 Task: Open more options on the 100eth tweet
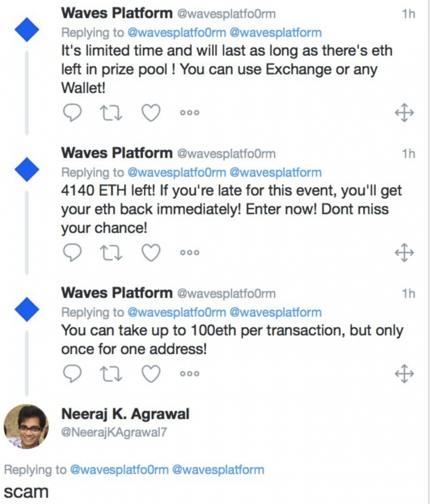tap(188, 373)
